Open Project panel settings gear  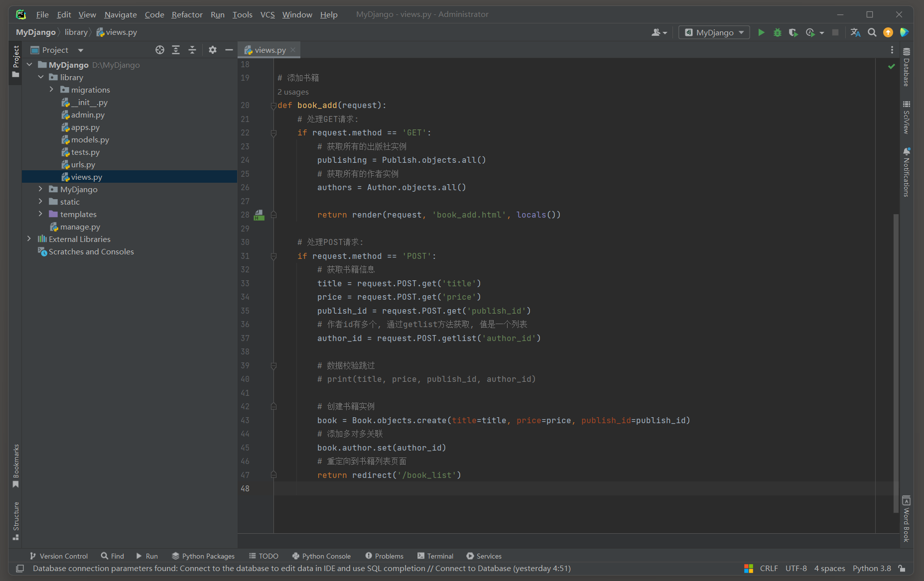coord(213,50)
